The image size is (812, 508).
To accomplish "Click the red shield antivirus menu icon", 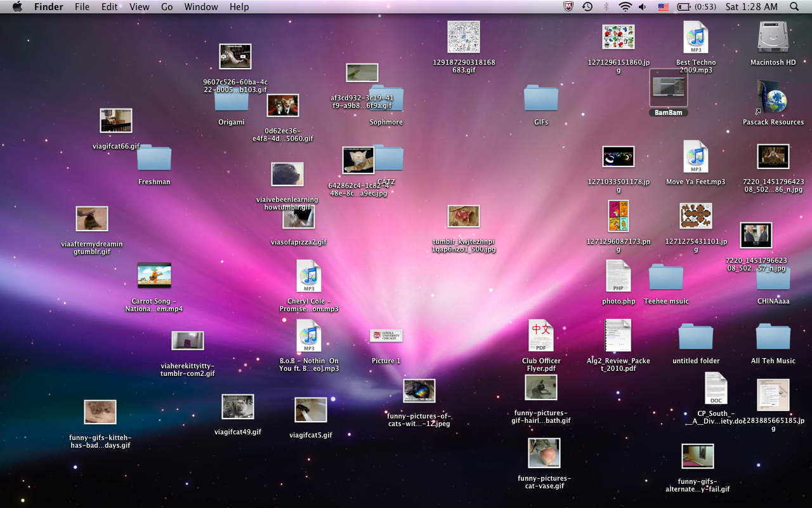I will (x=569, y=7).
